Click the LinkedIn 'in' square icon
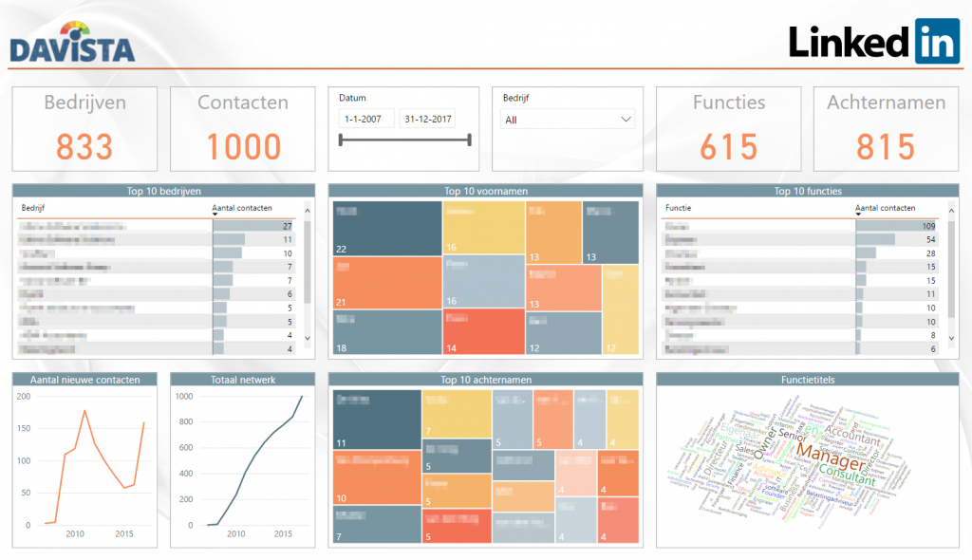The height and width of the screenshot is (560, 972). 935,42
